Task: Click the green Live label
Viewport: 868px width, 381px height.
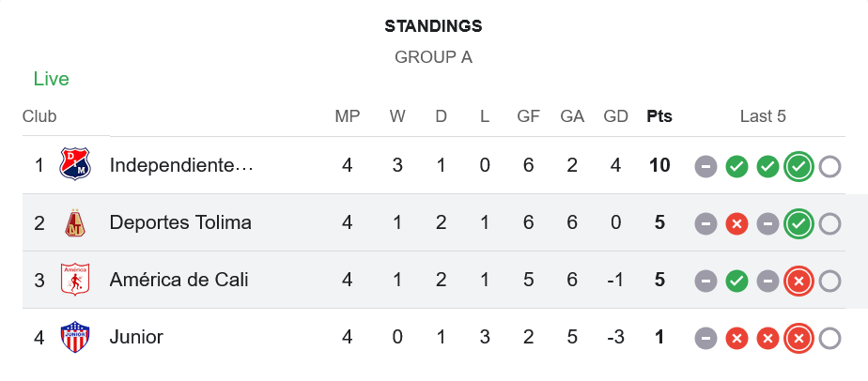Action: point(52,79)
